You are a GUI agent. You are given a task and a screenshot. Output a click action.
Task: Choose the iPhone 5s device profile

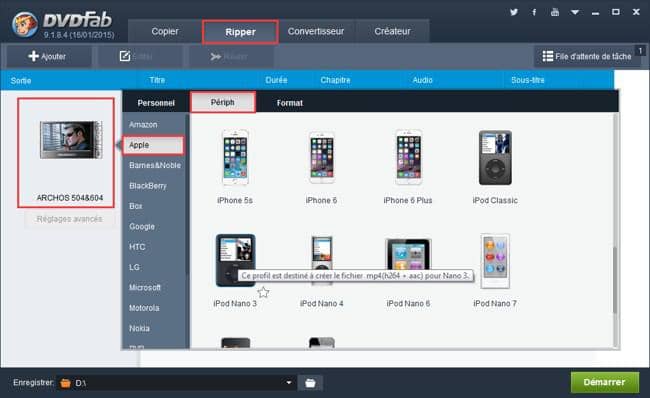[x=235, y=167]
